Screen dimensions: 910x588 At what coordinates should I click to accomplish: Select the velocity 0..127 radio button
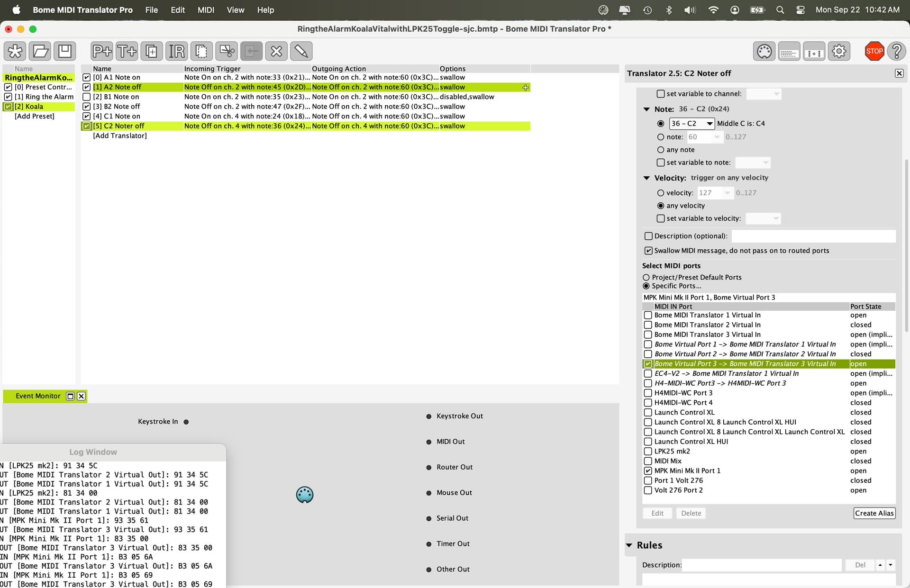click(x=661, y=193)
